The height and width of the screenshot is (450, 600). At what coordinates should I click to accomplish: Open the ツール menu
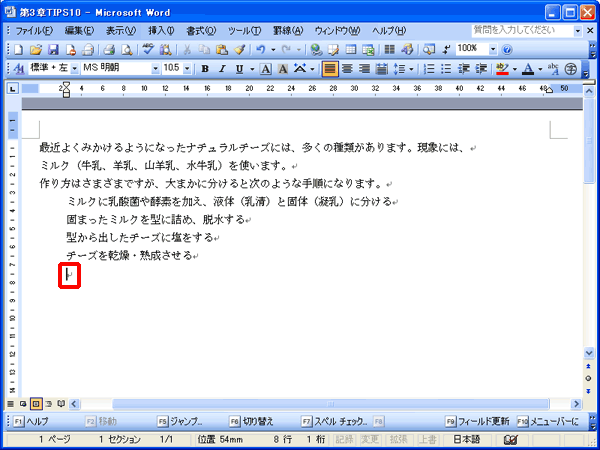coord(245,31)
